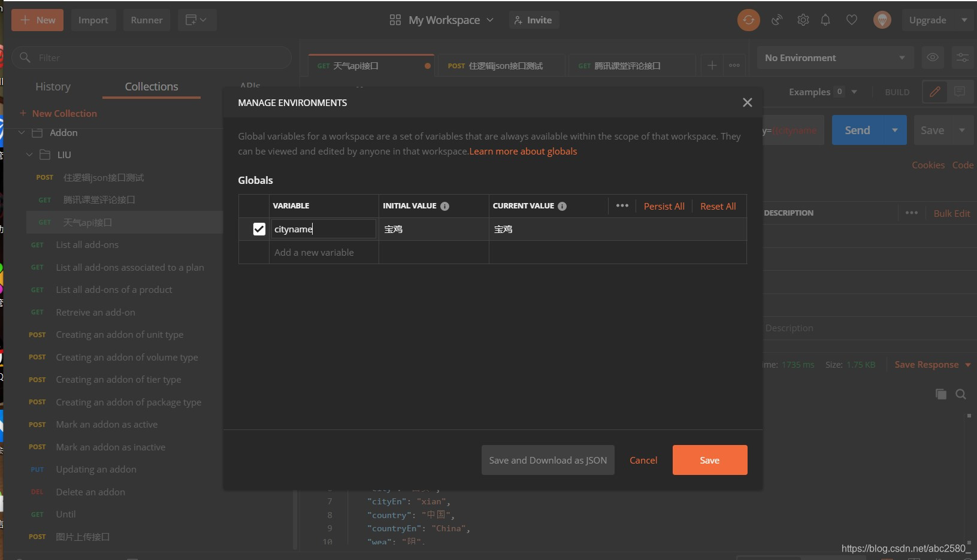Click the Bulk Edit link
Image resolution: width=977 pixels, height=560 pixels.
pyautogui.click(x=951, y=213)
